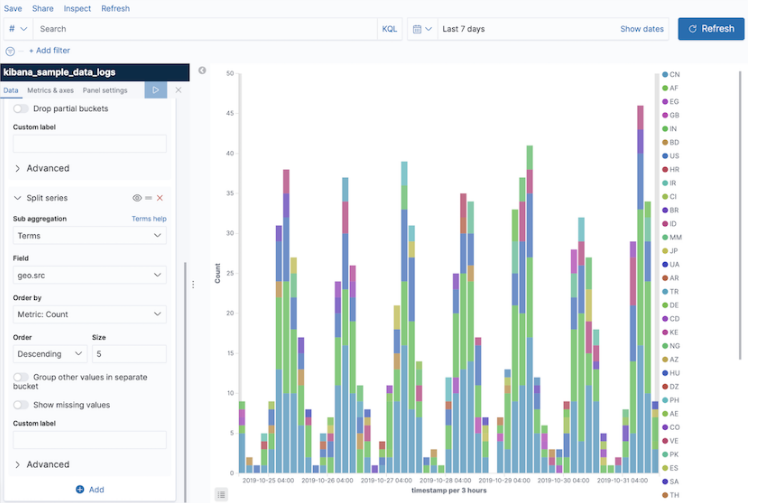This screenshot has height=503, width=760.
Task: Enable Group other values in separate bucket
Action: click(x=21, y=377)
